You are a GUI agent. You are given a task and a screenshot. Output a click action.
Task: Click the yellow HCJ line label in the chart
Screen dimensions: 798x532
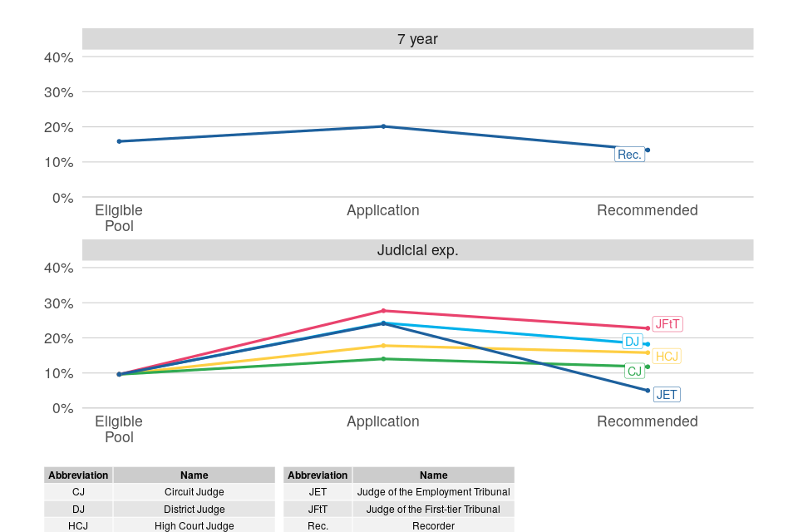click(667, 357)
